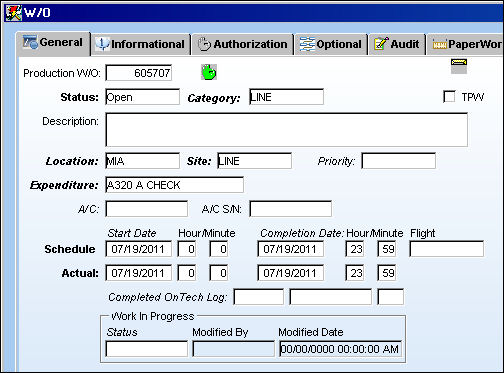Click the Location label
The image size is (504, 373).
(x=72, y=161)
